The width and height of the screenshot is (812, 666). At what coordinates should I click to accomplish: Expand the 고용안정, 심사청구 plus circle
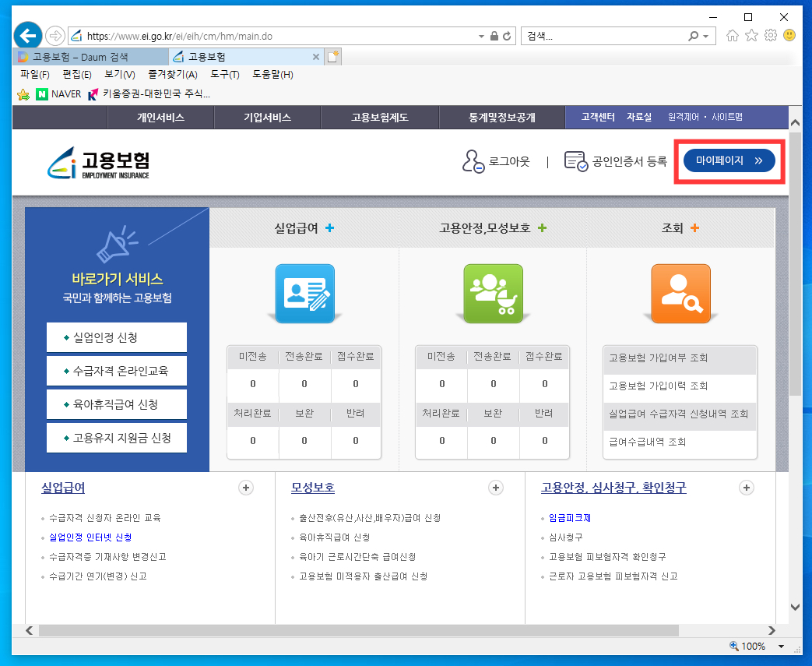[x=747, y=488]
